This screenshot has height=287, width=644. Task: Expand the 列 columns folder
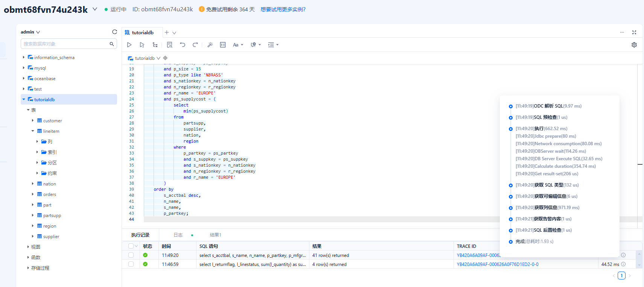point(37,142)
